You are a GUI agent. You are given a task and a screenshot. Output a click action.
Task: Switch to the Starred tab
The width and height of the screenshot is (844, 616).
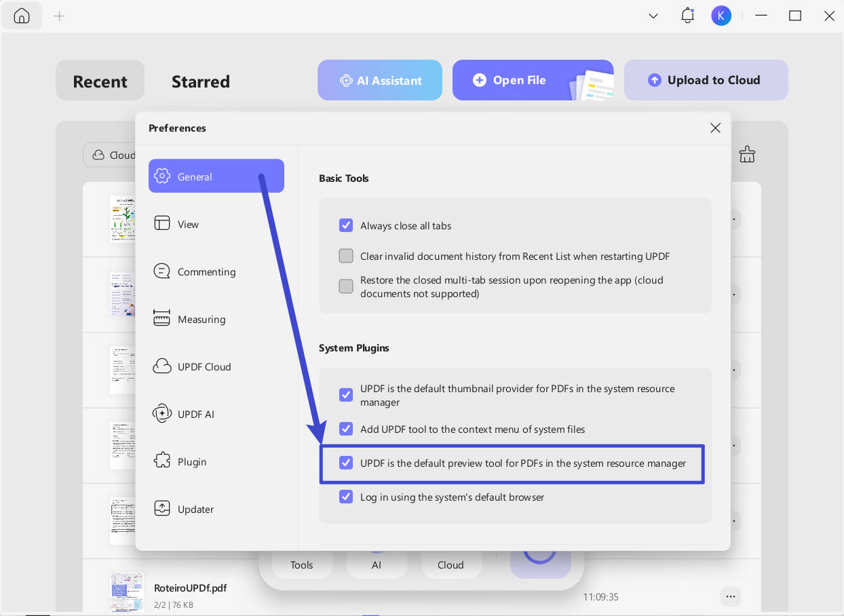coord(200,81)
